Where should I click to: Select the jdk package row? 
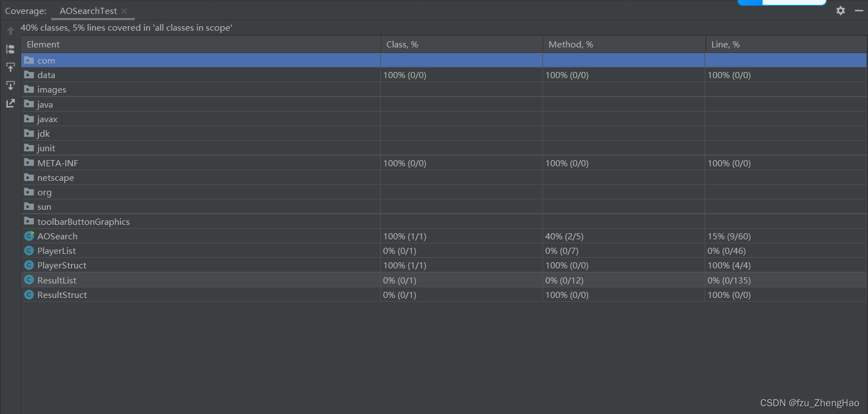[x=444, y=133]
